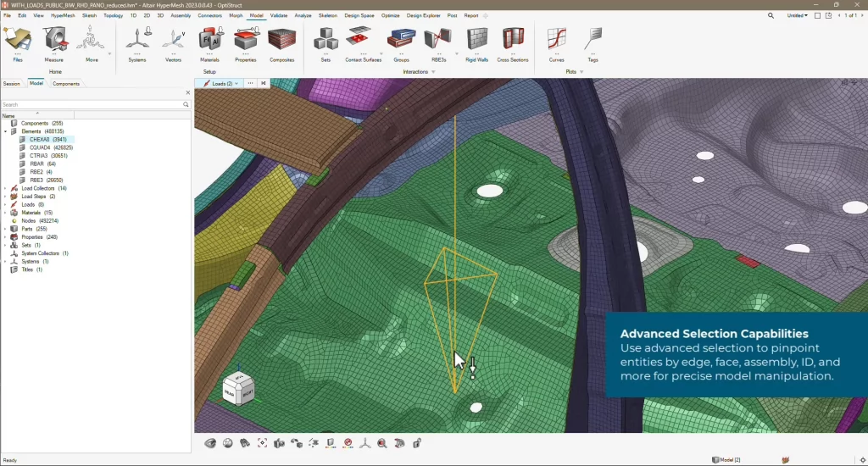Select RBE2 (4) row
This screenshot has width=868, height=466.
click(41, 172)
